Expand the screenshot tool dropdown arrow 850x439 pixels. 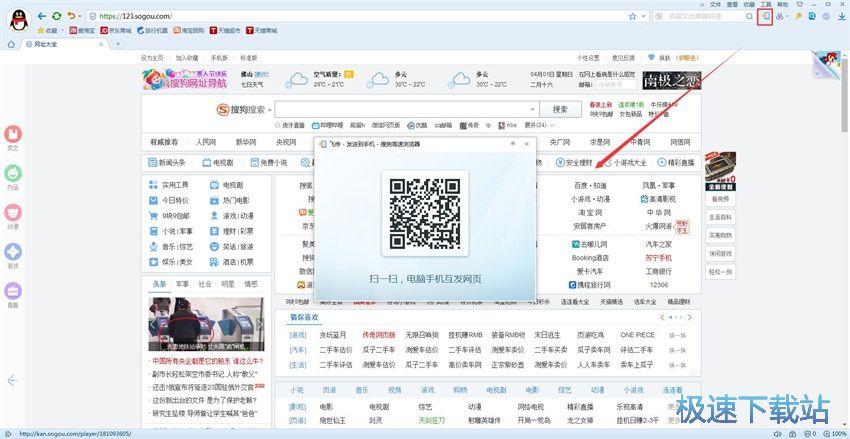(x=787, y=17)
